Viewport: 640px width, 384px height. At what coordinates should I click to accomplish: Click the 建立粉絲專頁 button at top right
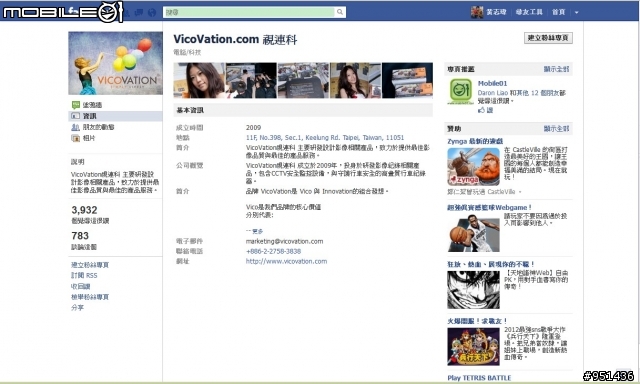tap(548, 38)
